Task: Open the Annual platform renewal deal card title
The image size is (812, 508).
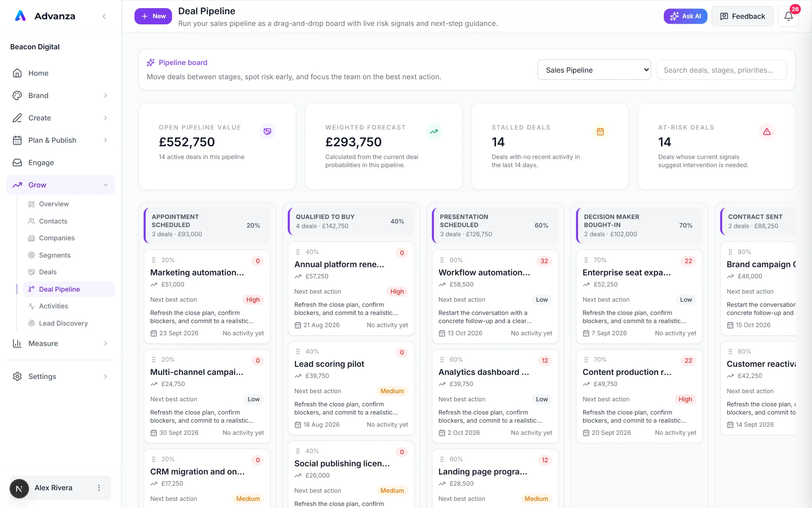Action: pyautogui.click(x=339, y=264)
